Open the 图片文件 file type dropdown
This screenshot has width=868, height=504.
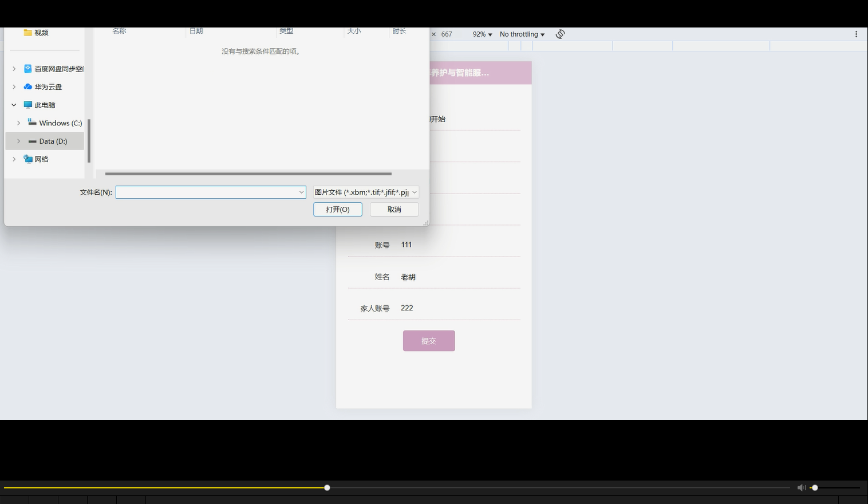click(x=366, y=192)
